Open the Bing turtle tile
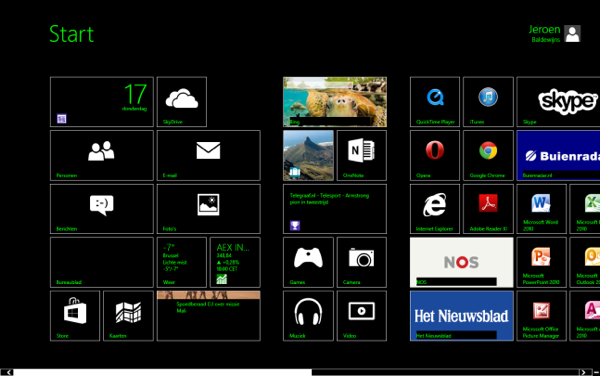This screenshot has height=376, width=600. (x=335, y=102)
